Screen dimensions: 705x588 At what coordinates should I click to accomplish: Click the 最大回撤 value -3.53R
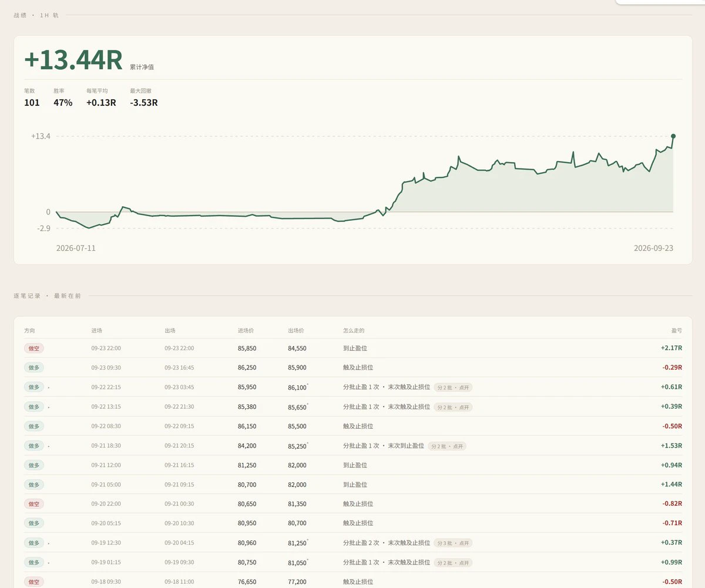[x=144, y=103]
